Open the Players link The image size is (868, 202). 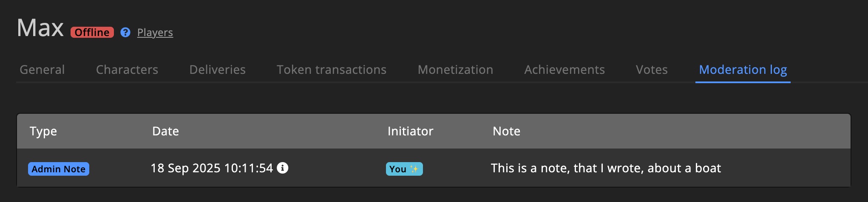(155, 32)
